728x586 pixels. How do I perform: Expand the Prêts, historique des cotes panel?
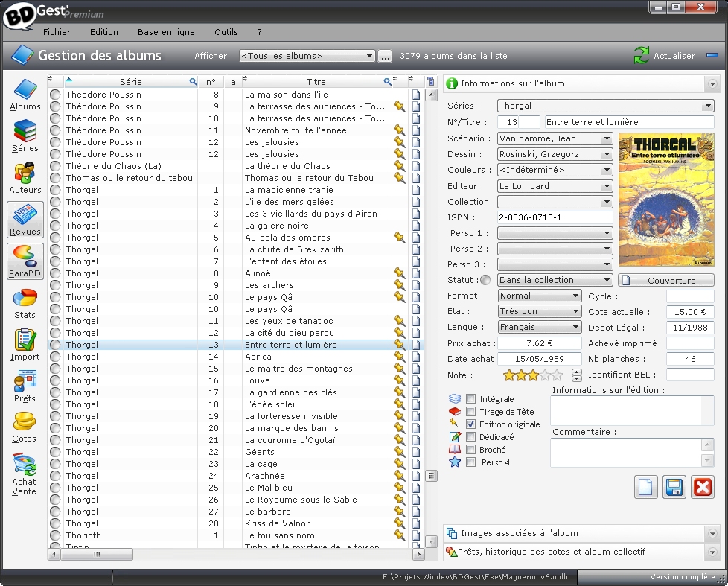click(x=712, y=552)
